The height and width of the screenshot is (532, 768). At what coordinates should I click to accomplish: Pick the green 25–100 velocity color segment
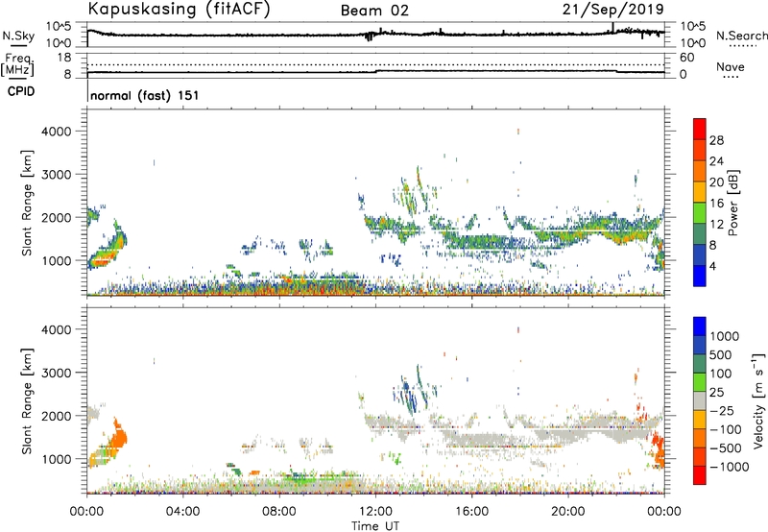click(700, 382)
